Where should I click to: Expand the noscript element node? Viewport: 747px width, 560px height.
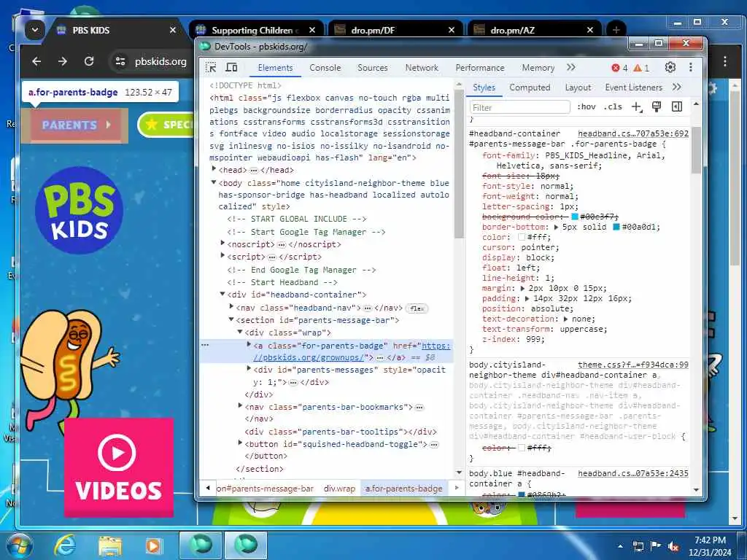click(x=222, y=244)
